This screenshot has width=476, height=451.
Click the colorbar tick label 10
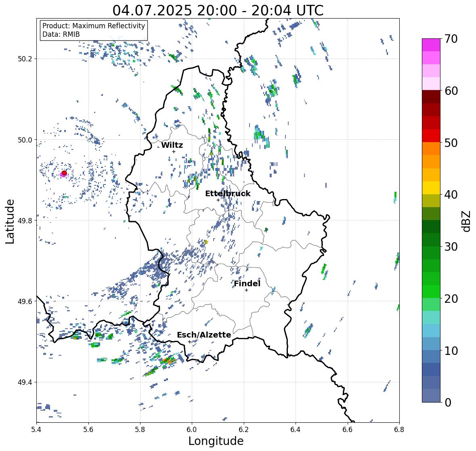(x=451, y=350)
